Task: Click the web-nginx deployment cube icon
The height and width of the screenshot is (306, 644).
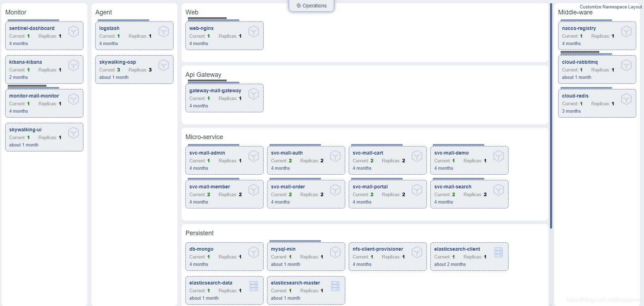Action: point(254,32)
